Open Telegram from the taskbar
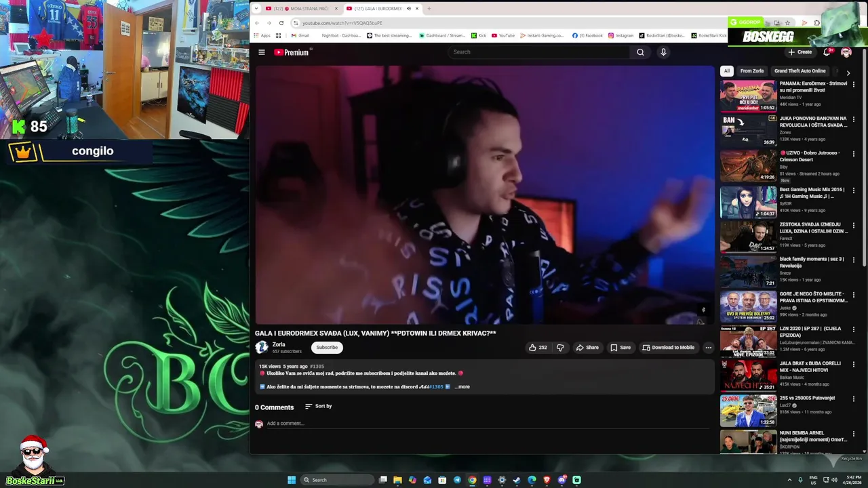Image resolution: width=868 pixels, height=488 pixels. click(x=457, y=480)
